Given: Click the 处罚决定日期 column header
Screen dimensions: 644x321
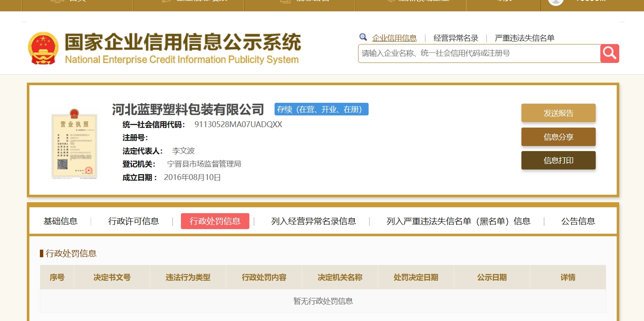Looking at the screenshot, I should click(416, 277).
